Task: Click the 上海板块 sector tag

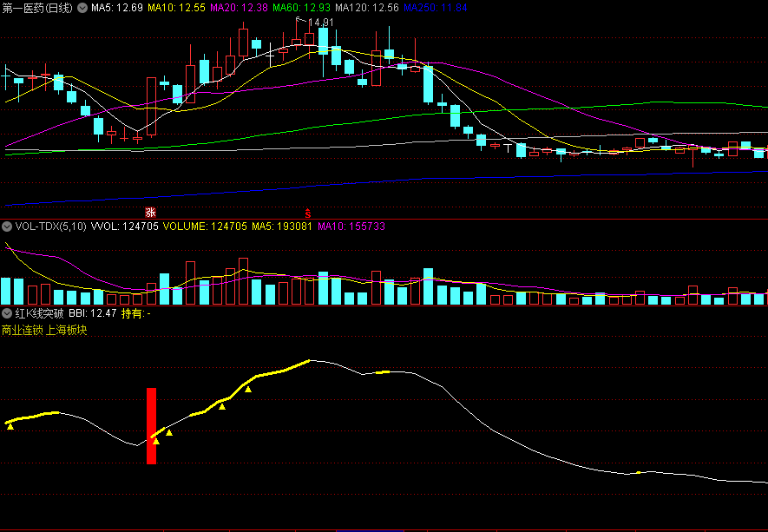Action: pos(67,330)
